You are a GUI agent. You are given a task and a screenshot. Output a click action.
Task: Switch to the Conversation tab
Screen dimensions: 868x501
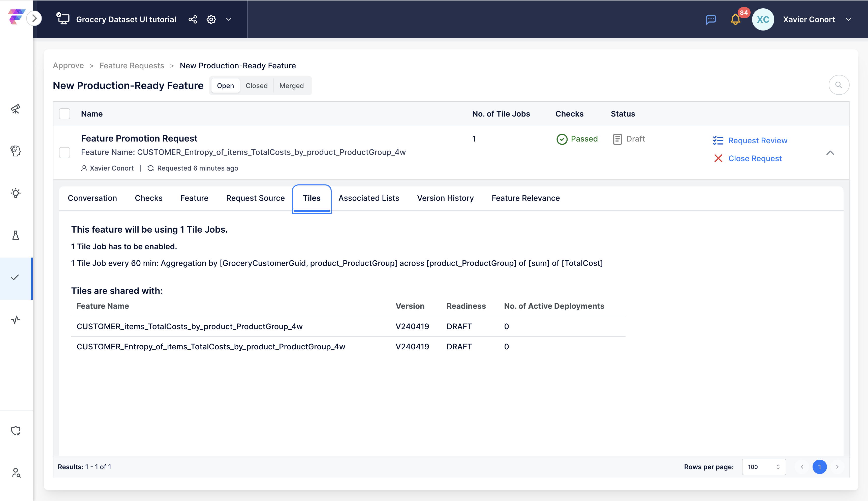pyautogui.click(x=92, y=198)
